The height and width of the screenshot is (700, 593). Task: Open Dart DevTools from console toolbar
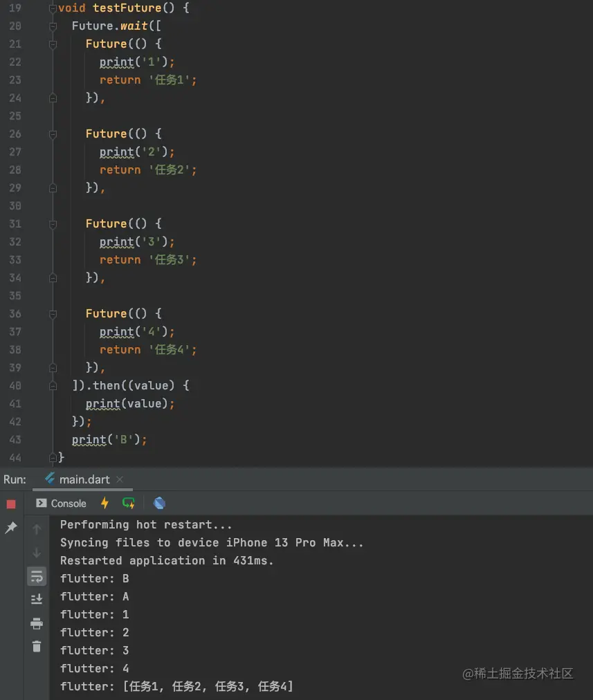tap(159, 503)
